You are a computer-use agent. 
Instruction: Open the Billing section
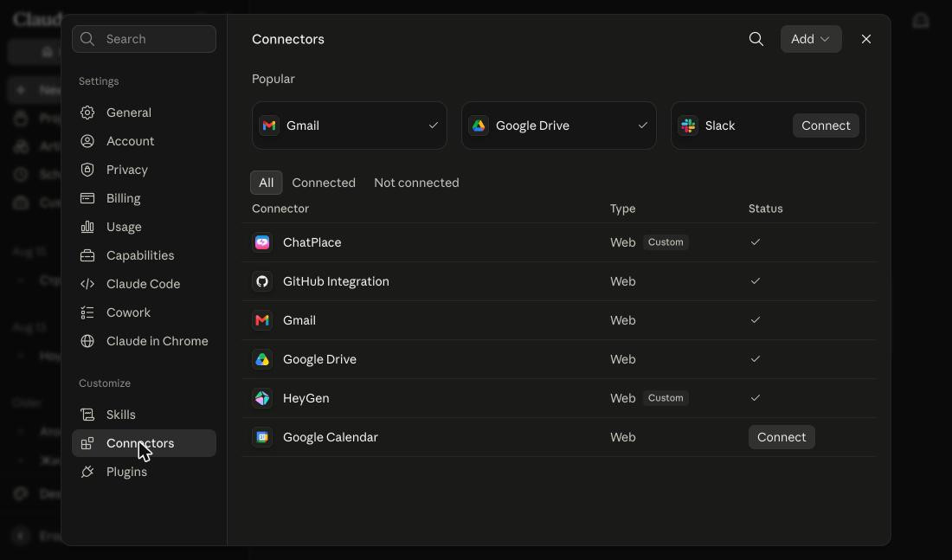[144, 198]
